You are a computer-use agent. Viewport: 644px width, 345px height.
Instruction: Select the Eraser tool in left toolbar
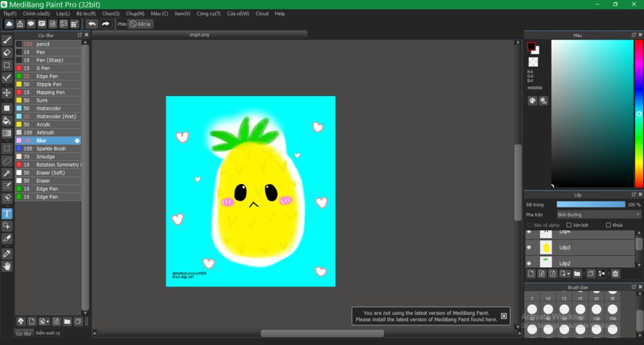[x=7, y=53]
